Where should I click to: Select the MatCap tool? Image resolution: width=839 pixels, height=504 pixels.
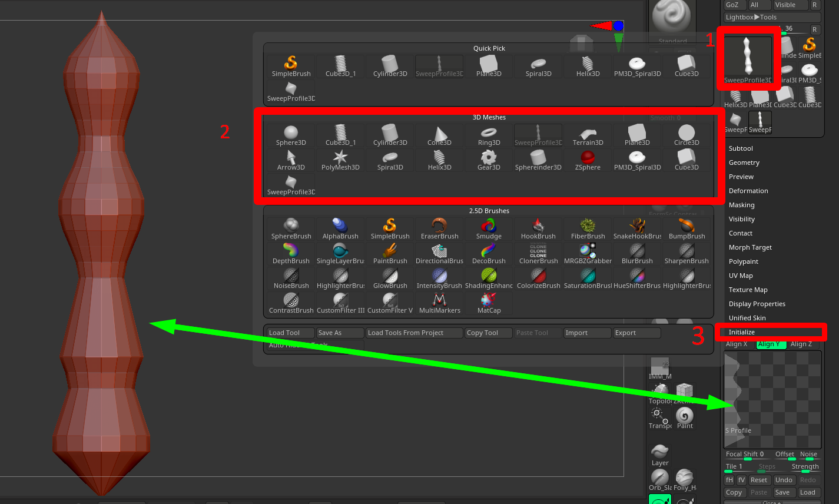pyautogui.click(x=489, y=303)
